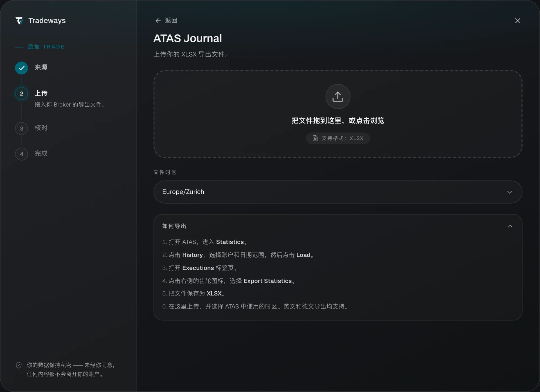
Task: Click the 如何导出 section header
Action: 338,226
